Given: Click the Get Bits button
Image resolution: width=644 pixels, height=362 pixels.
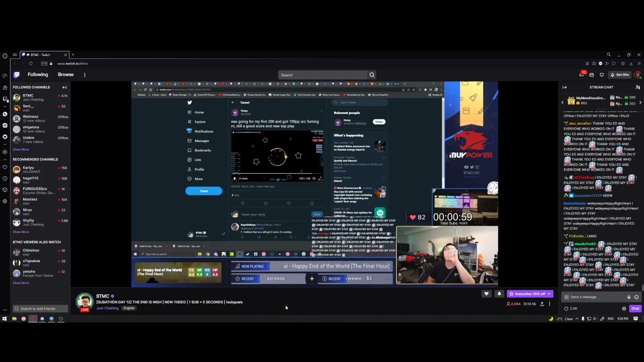Looking at the screenshot, I should [x=619, y=75].
